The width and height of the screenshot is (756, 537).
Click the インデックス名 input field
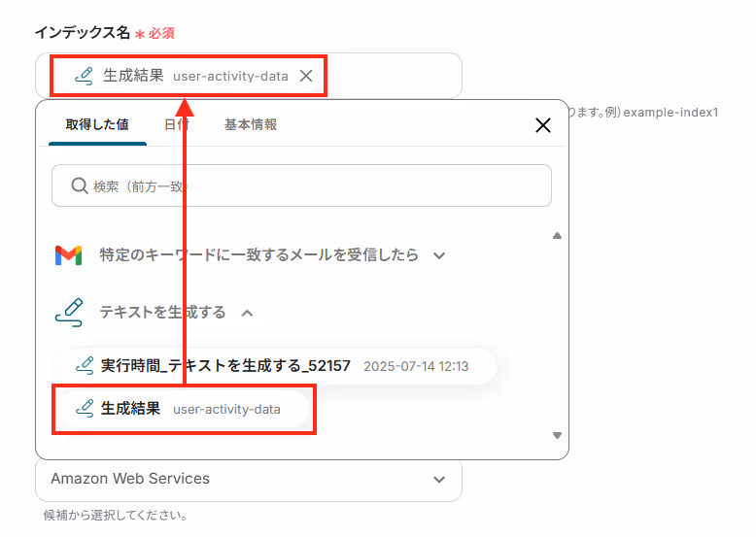pyautogui.click(x=249, y=76)
